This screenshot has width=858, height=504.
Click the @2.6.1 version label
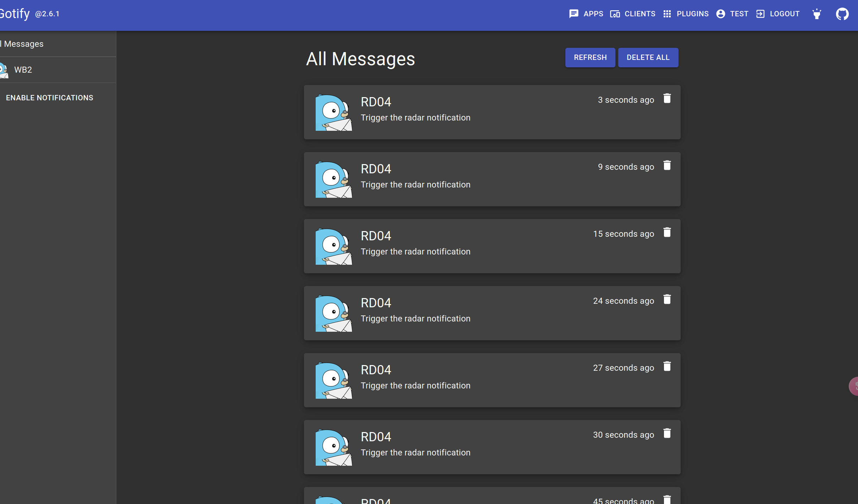(47, 14)
